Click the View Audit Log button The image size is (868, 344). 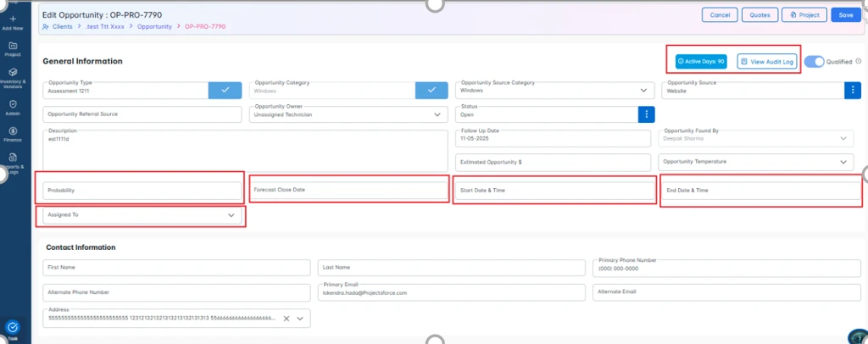click(x=766, y=62)
